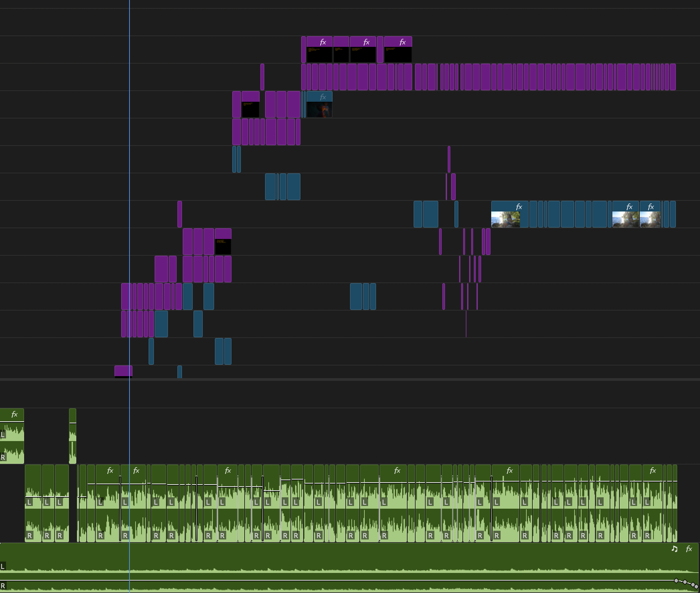Click the last fx badge on the dialogue audio track
Screen dimensions: 700x593
coord(652,471)
